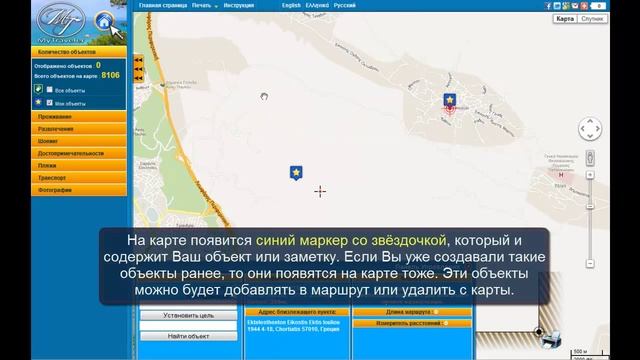Pick up the Street View pegman
Screen dimensions: 640x360
(x=590, y=158)
